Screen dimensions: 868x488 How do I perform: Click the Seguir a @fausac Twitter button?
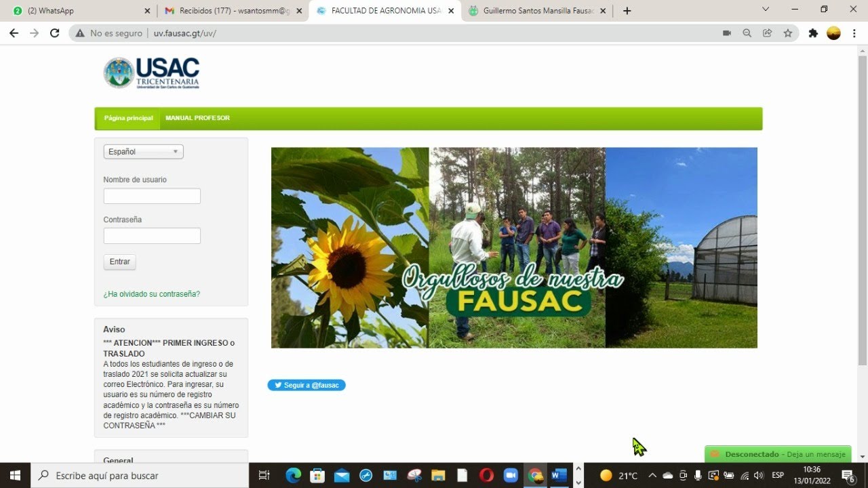click(307, 385)
